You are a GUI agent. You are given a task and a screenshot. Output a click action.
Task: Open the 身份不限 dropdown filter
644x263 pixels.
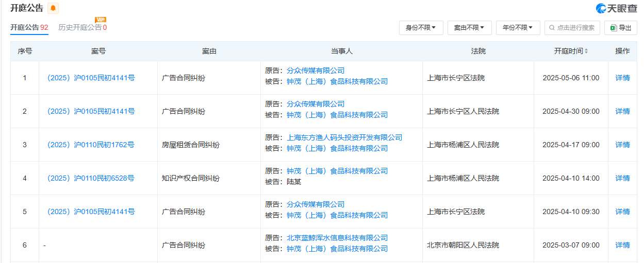click(x=421, y=28)
